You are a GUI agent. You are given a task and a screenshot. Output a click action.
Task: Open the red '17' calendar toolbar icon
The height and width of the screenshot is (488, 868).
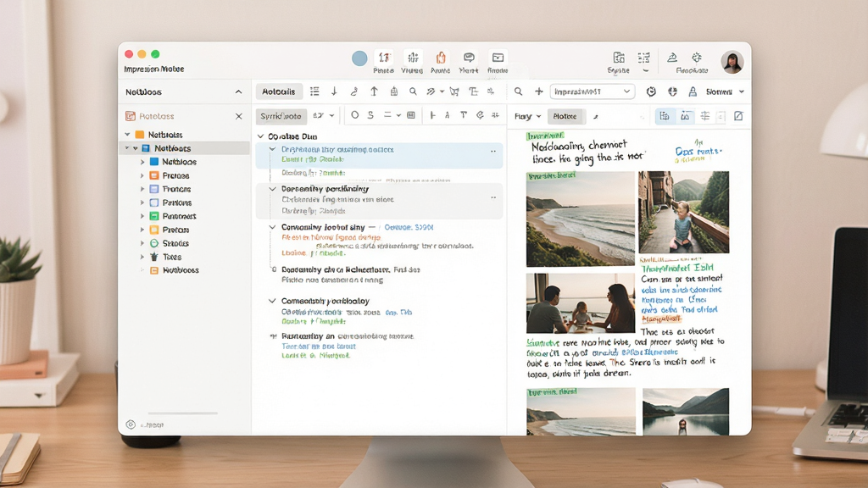384,58
